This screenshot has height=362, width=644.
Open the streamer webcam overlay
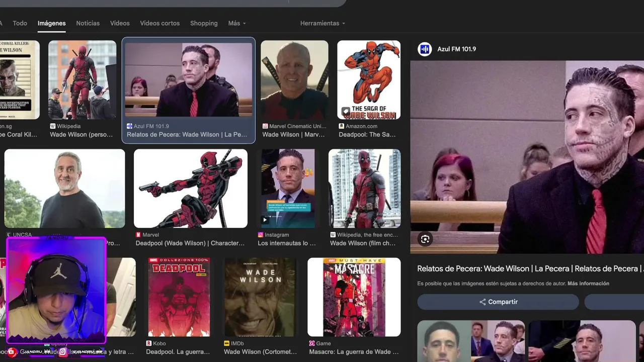point(56,290)
